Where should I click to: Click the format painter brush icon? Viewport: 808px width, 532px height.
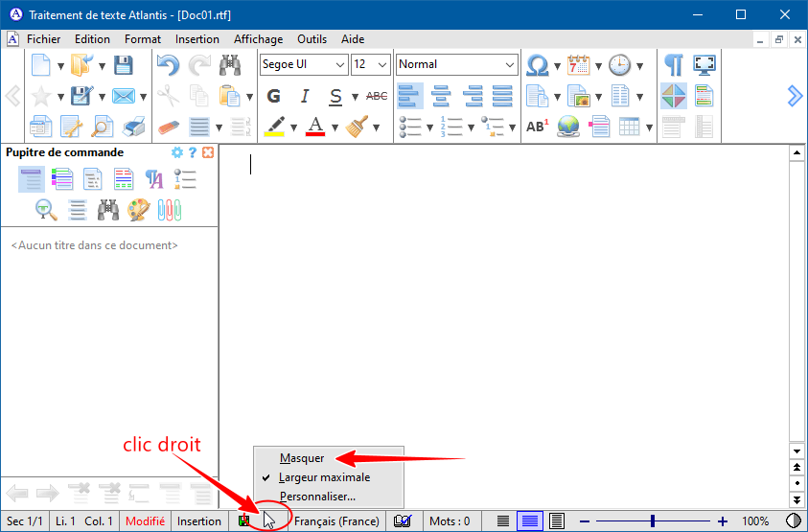(358, 127)
